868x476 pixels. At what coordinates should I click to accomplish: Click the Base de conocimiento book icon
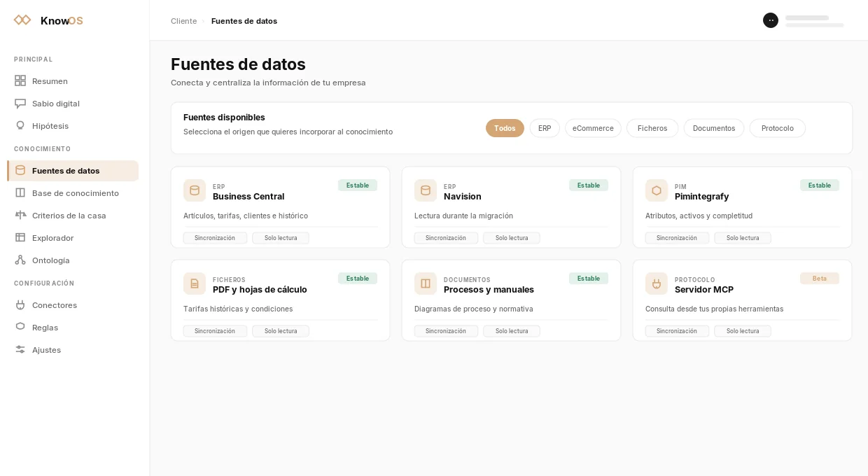20,192
